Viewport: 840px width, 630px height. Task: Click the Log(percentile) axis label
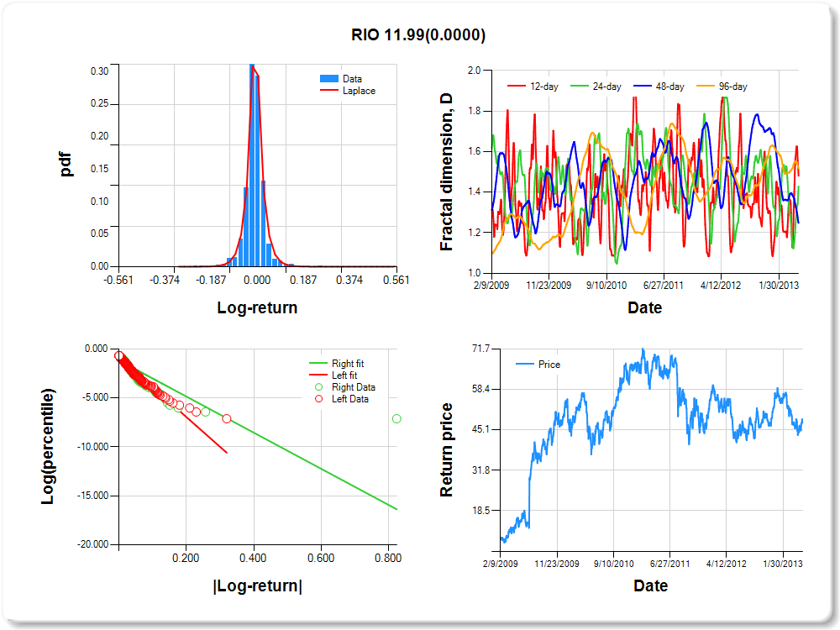coord(49,446)
